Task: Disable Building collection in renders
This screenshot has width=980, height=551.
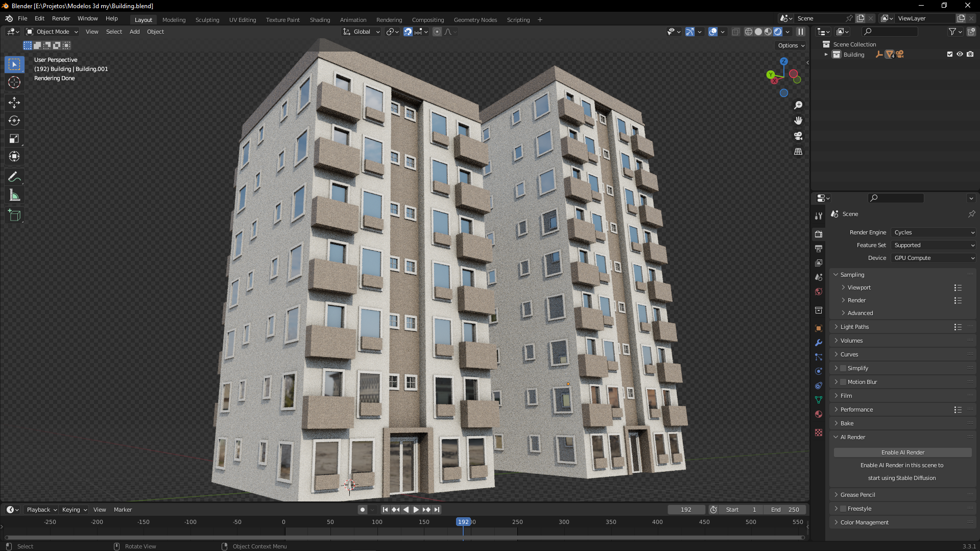Action: [970, 54]
